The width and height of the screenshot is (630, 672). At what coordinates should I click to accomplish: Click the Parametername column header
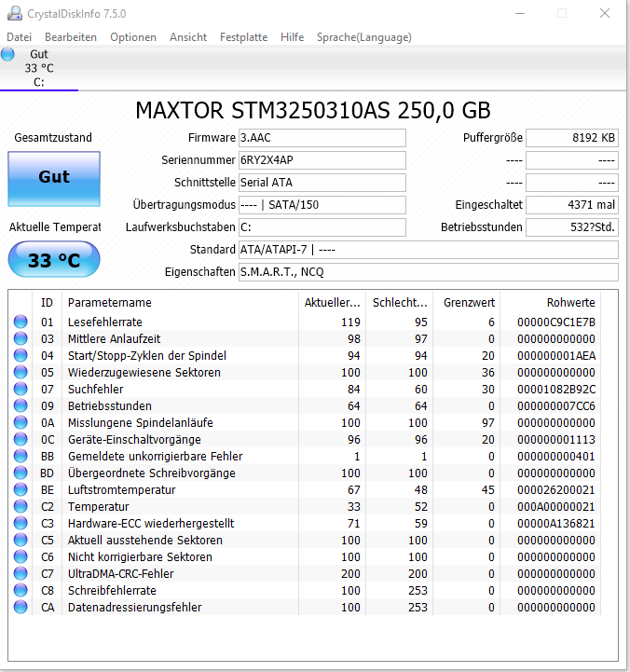coord(181,303)
